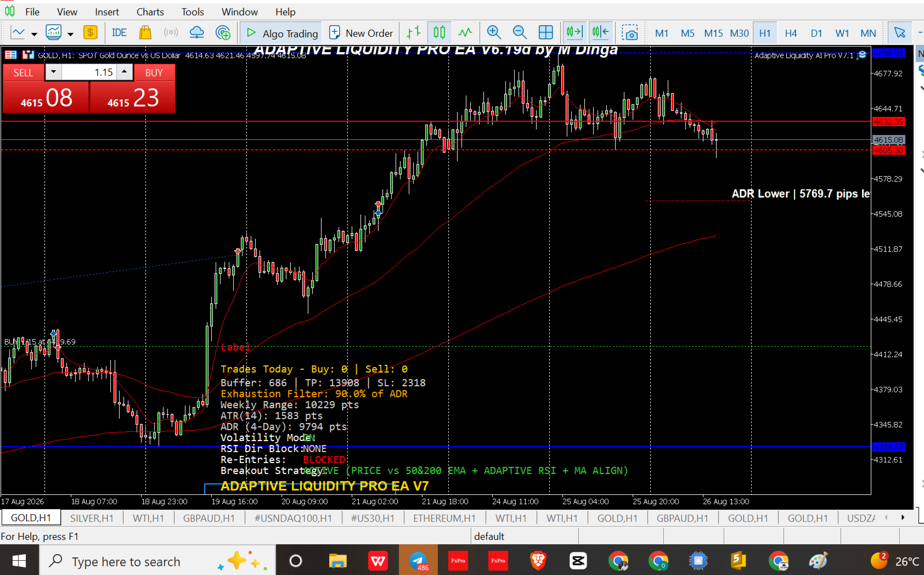The height and width of the screenshot is (575, 924).
Task: Expand the chart type dropdown arrow
Action: [x=34, y=34]
